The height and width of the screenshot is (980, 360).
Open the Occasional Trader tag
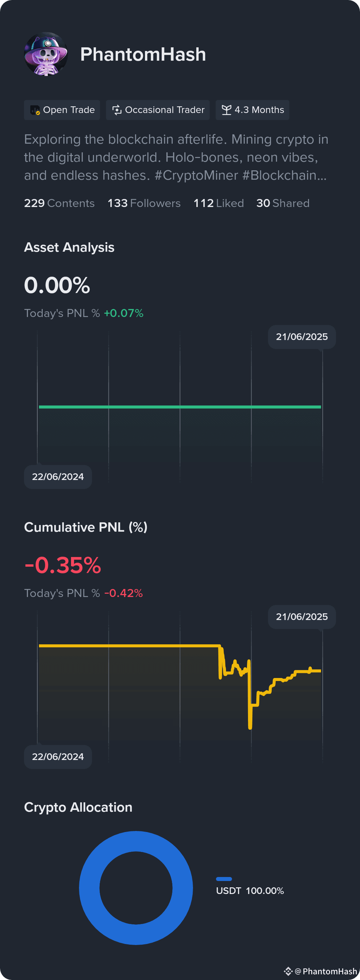(x=158, y=110)
